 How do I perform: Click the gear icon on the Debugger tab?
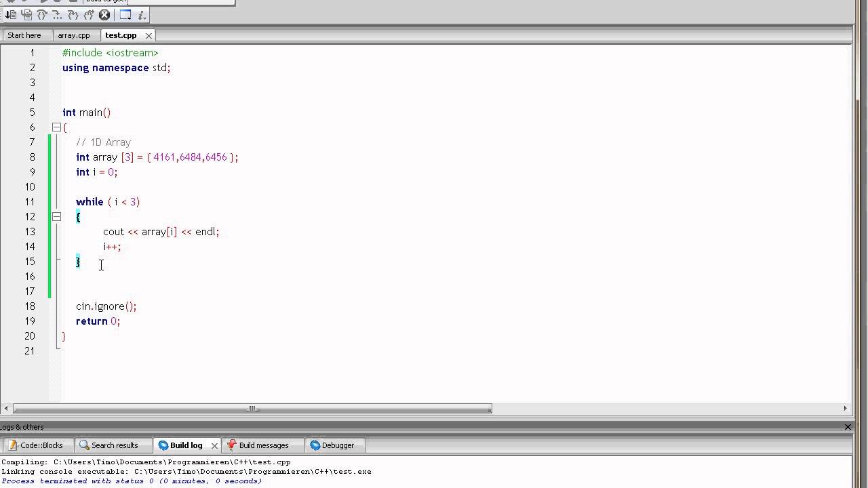[x=315, y=445]
